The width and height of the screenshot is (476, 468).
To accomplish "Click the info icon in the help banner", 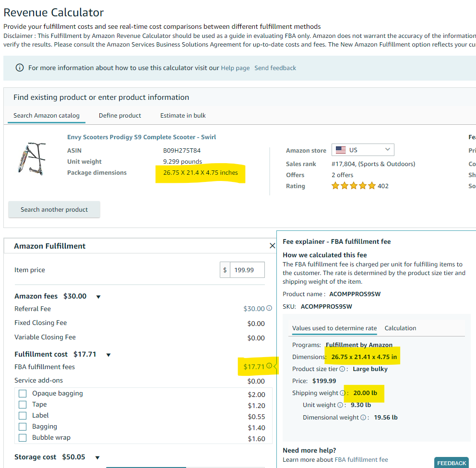I will (19, 67).
